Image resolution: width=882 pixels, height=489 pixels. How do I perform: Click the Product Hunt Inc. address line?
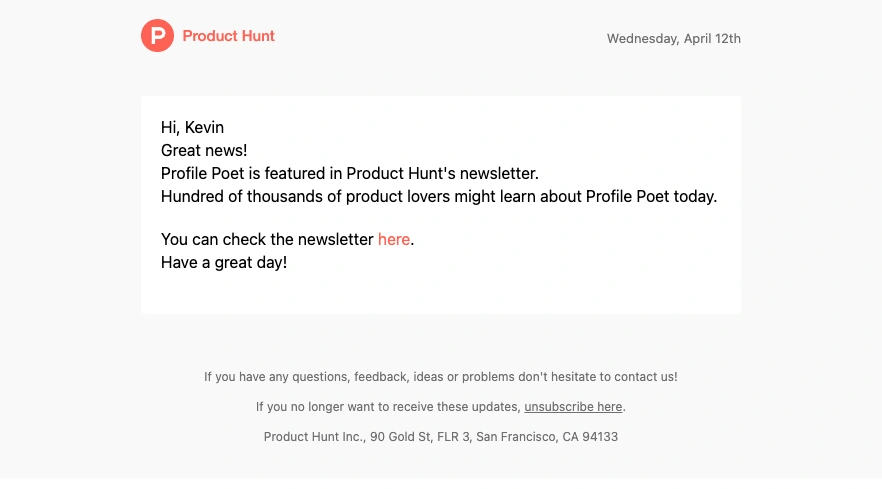(440, 437)
